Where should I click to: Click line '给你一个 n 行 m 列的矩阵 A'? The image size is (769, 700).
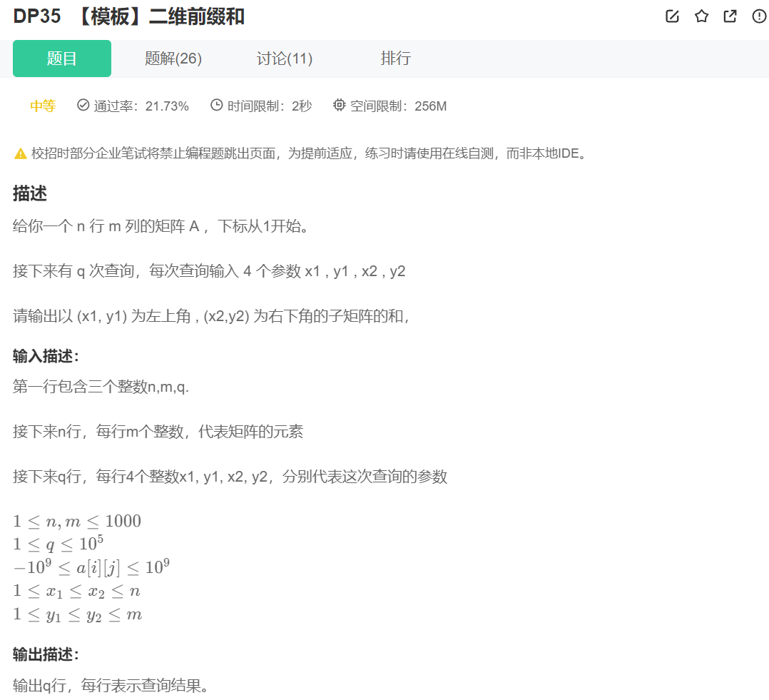coord(161,226)
